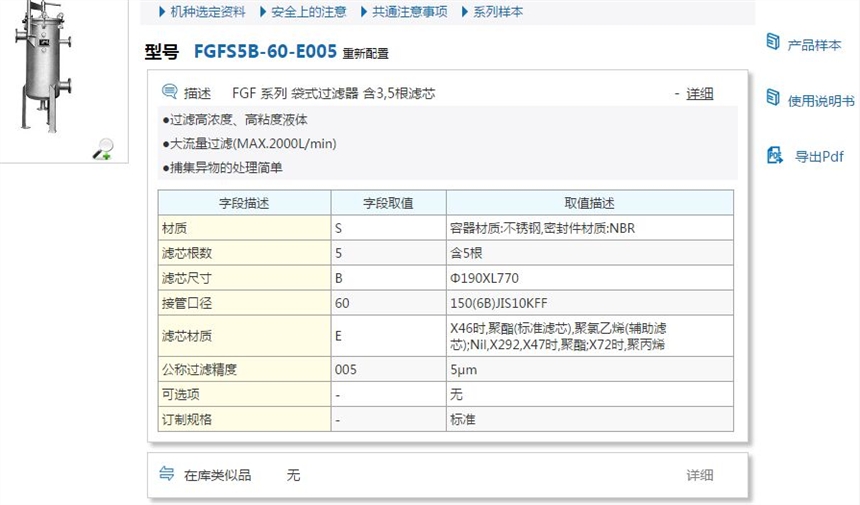The image size is (860, 505).
Task: Click the 描述 speech bubble icon
Action: (169, 92)
